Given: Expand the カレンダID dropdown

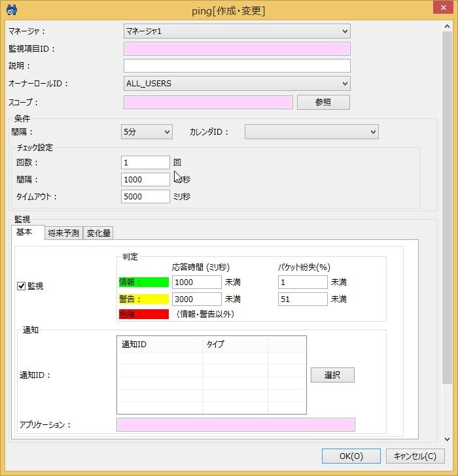Looking at the screenshot, I should (x=311, y=132).
